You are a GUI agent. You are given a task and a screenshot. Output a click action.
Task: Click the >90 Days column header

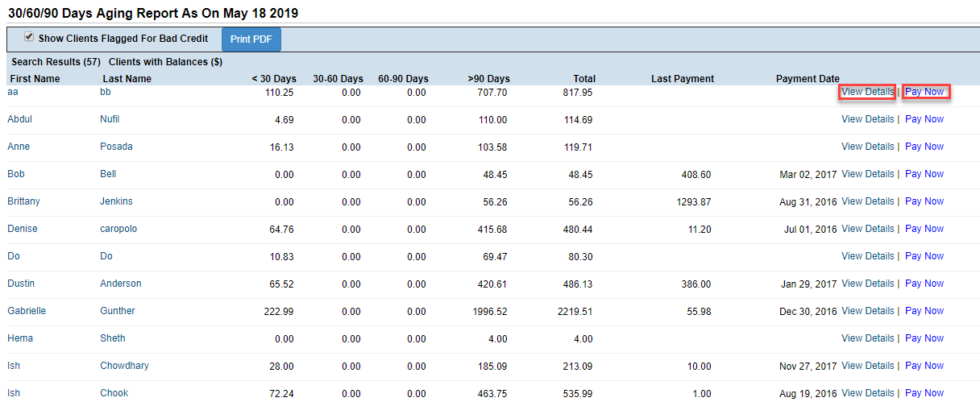[x=488, y=79]
